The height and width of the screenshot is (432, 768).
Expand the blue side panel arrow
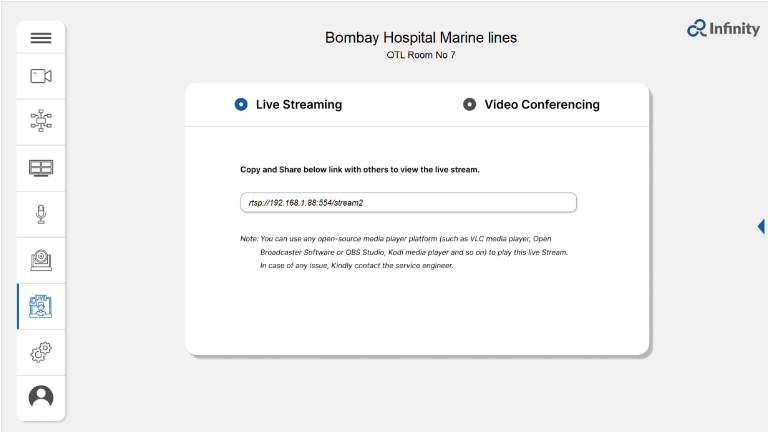pyautogui.click(x=761, y=226)
